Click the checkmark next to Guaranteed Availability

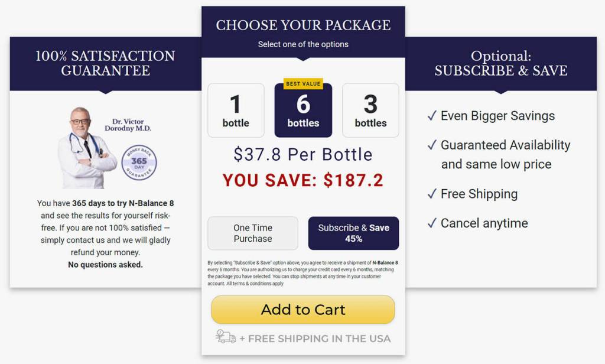pos(431,145)
